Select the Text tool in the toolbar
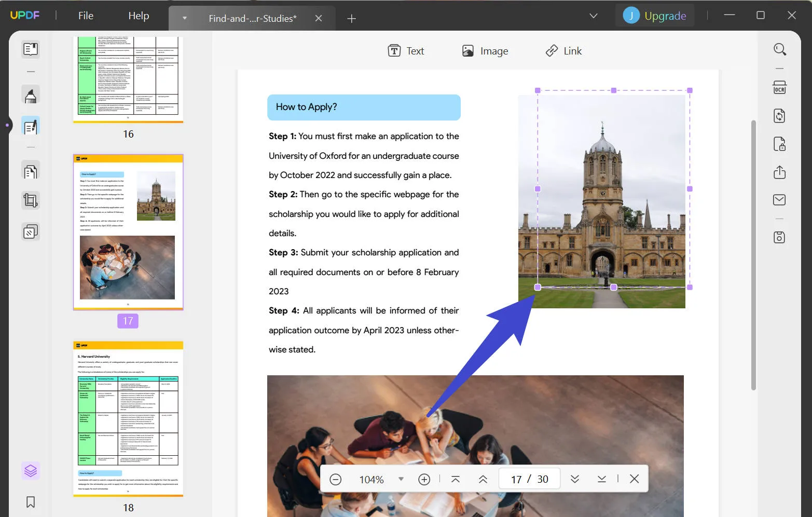Screen dimensions: 812x517 pyautogui.click(x=406, y=50)
